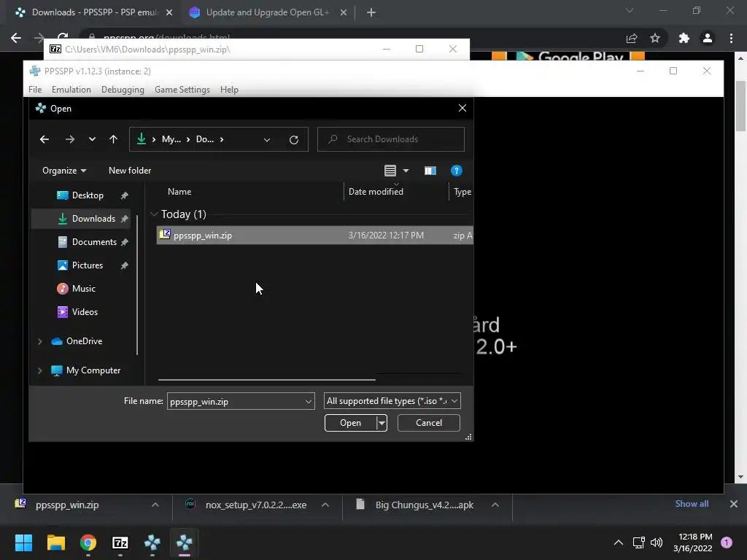This screenshot has height=560, width=747.
Task: Open 7-Zip from taskbar
Action: pos(120,542)
